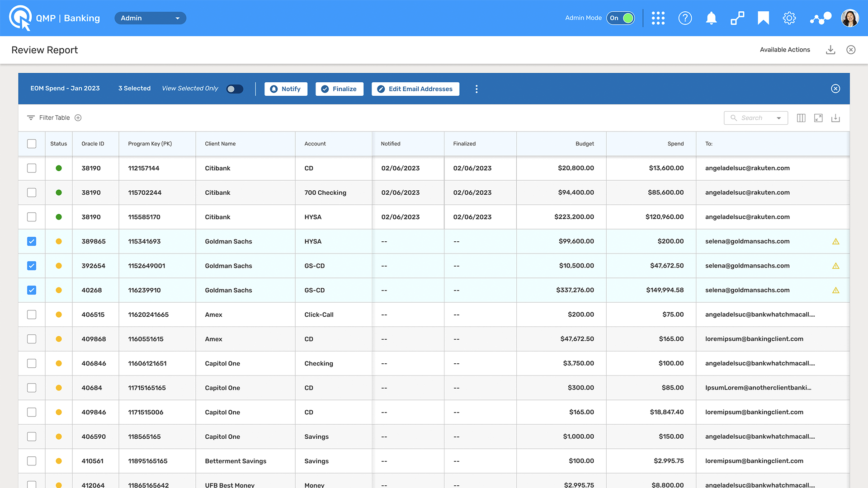This screenshot has width=868, height=488.
Task: Open the bookmark icon in header
Action: click(763, 18)
